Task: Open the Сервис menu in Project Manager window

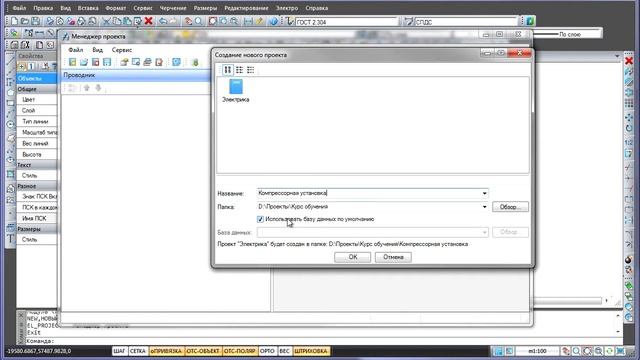Action: [122, 50]
